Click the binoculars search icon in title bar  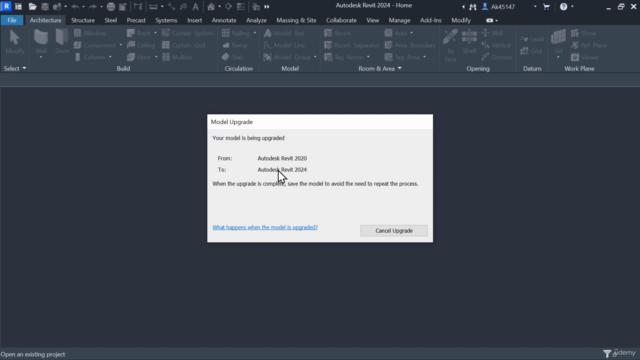click(473, 7)
